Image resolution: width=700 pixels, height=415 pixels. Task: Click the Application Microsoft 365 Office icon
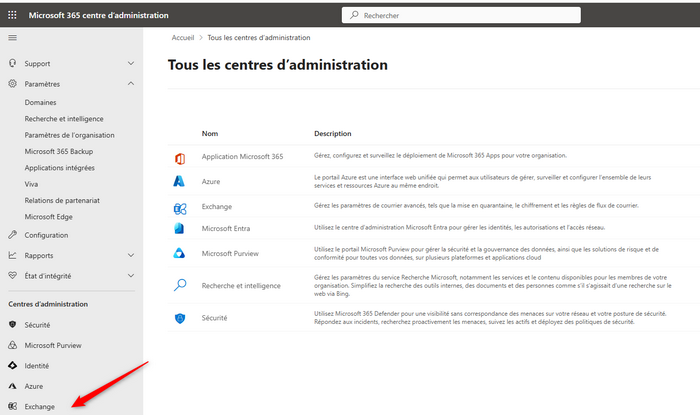pos(179,158)
